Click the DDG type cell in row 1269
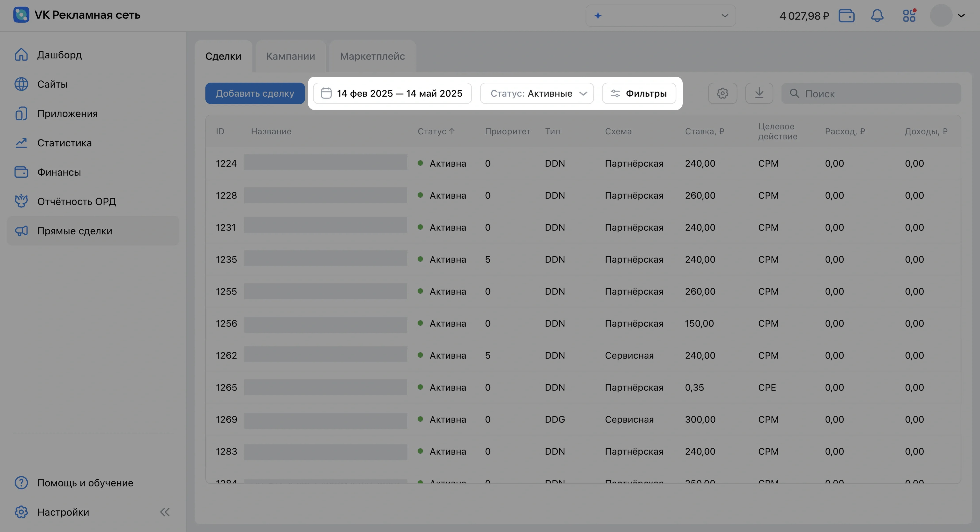 tap(555, 419)
